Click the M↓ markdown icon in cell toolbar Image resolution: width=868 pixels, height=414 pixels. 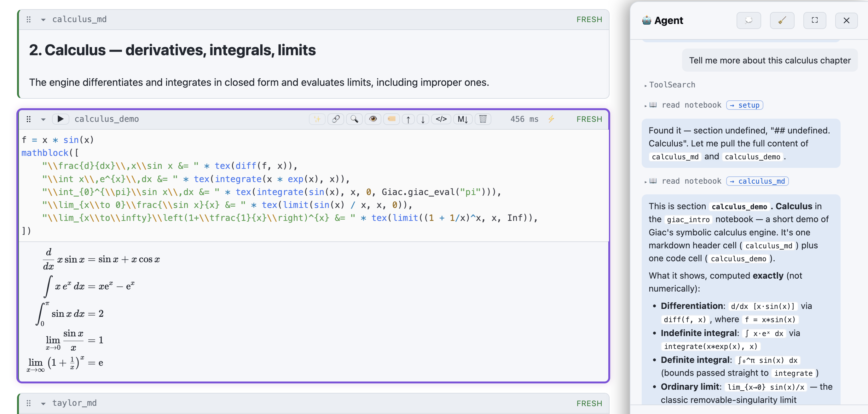pos(463,119)
